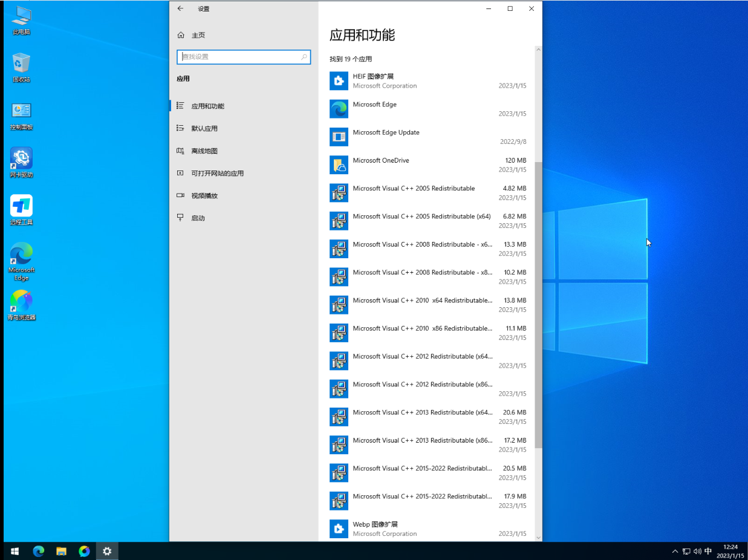
Task: Click the Microsoft Edge icon in the app list
Action: click(x=339, y=109)
